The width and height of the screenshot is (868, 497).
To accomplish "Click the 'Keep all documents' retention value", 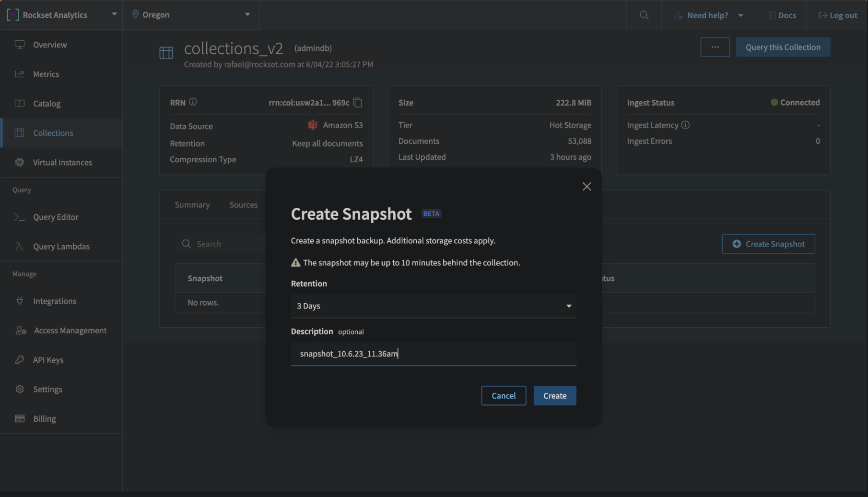I will point(328,143).
